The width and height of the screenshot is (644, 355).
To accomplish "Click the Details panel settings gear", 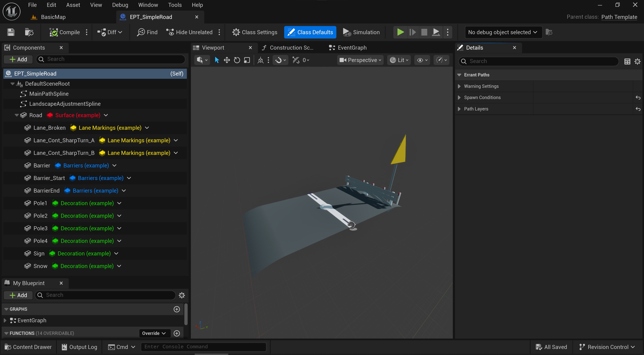I will click(637, 61).
